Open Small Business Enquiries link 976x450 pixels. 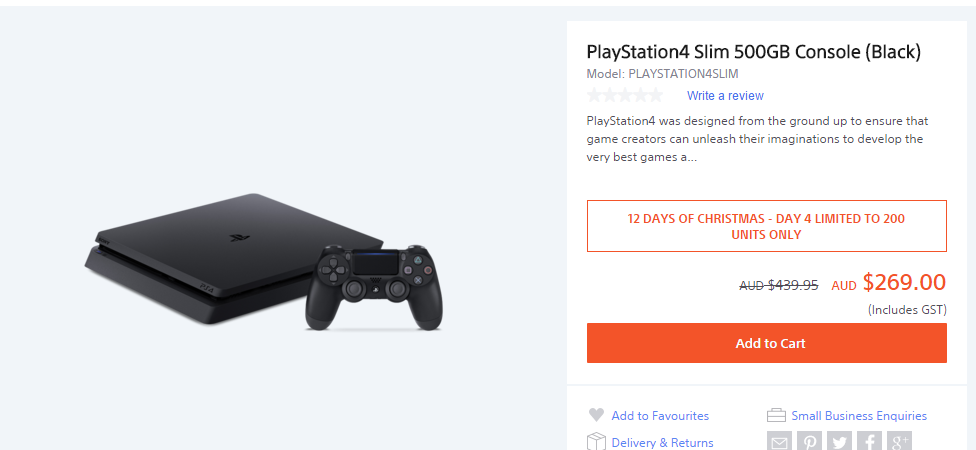click(x=859, y=416)
